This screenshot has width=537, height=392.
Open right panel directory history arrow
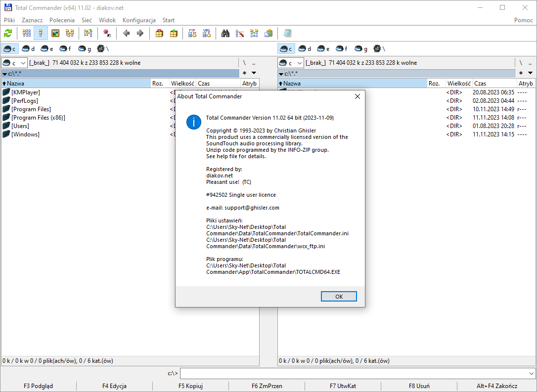click(x=530, y=73)
